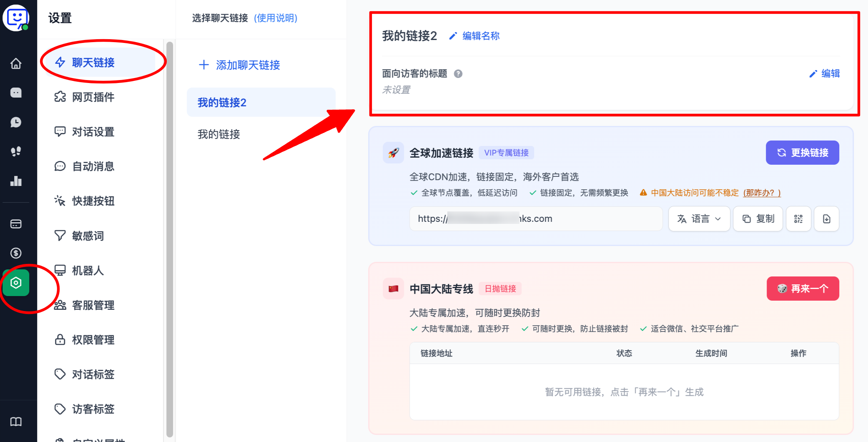868x442 pixels.
Task: Open the 语言 dropdown
Action: (x=699, y=218)
